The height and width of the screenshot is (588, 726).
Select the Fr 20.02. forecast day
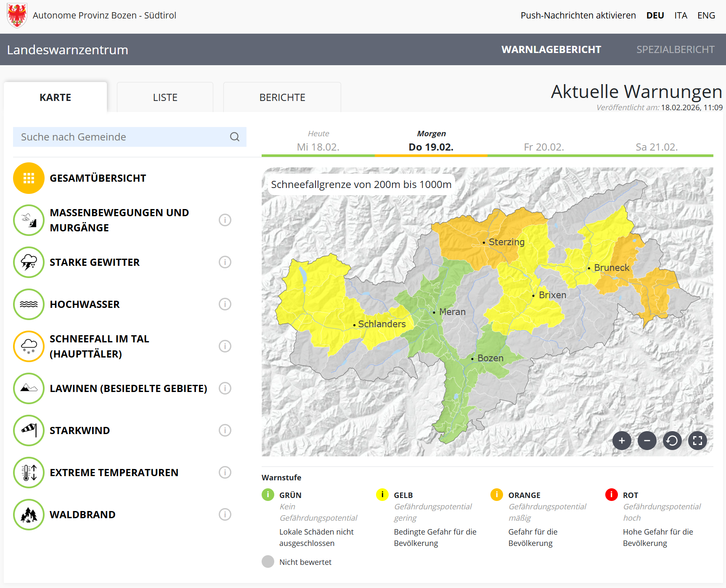[544, 147]
